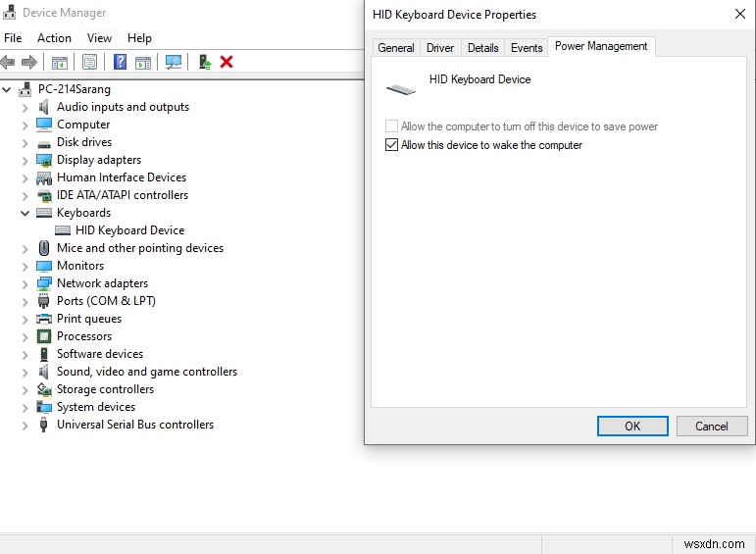Click the Properties toolbar icon in Device Manager

point(89,62)
